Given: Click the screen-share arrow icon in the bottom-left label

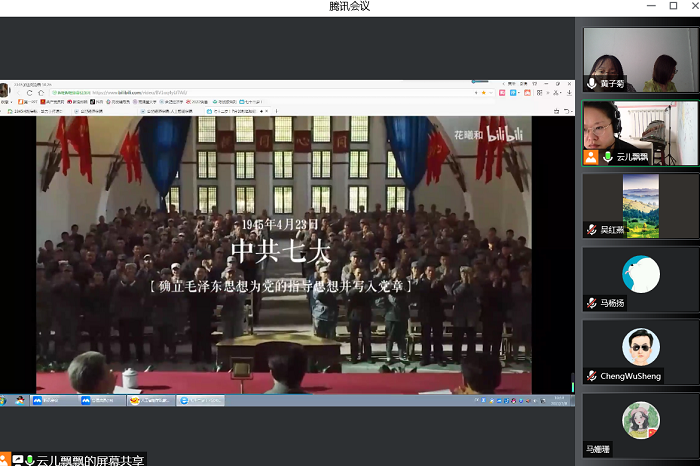Looking at the screenshot, I should [x=18, y=460].
